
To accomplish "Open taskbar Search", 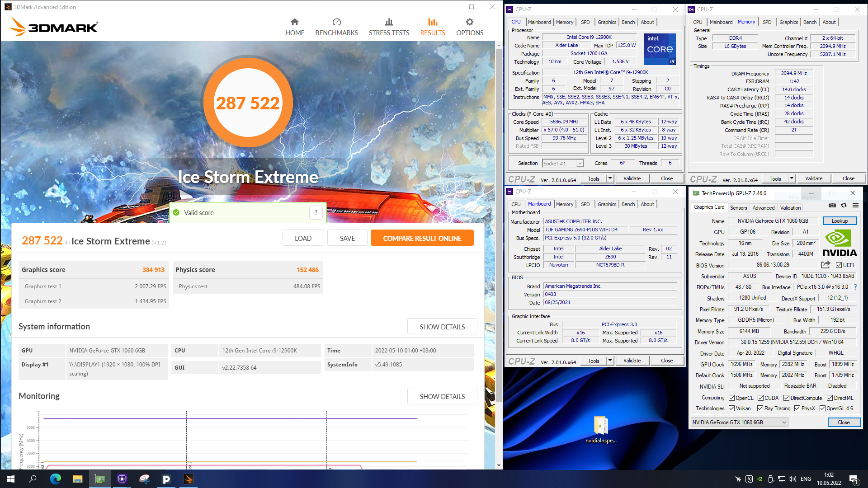I will (33, 479).
